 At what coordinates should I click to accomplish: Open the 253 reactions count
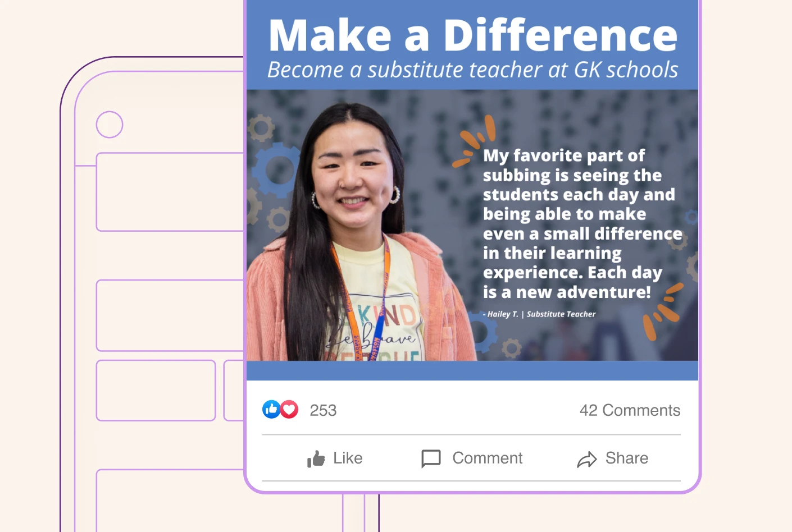(323, 410)
